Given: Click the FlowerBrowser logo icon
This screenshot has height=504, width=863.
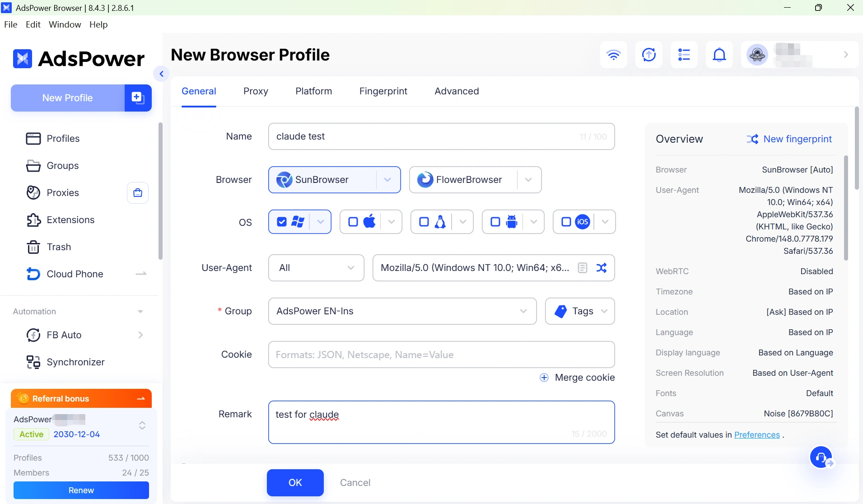Looking at the screenshot, I should click(425, 180).
